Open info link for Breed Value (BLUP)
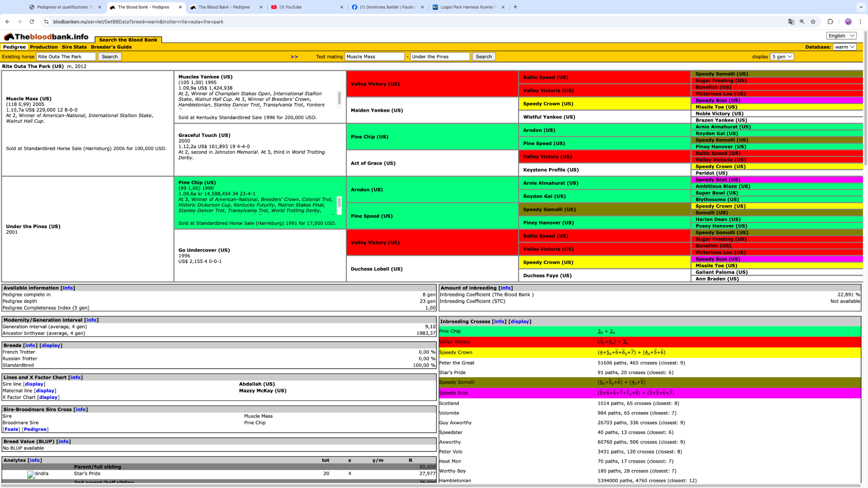 point(63,441)
